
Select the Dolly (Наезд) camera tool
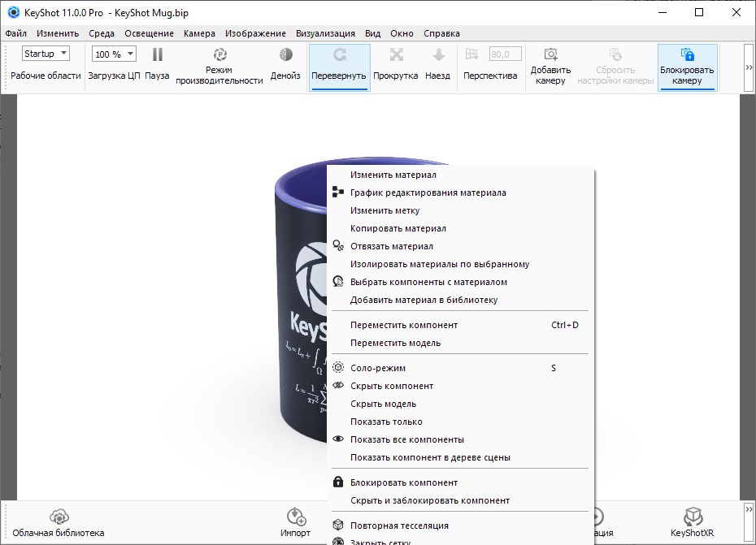[x=437, y=55]
